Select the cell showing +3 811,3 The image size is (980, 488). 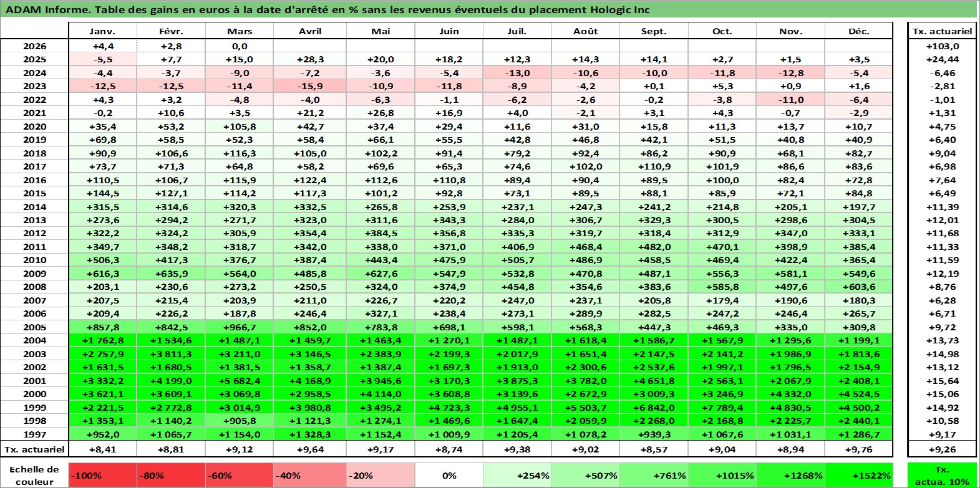click(x=171, y=354)
